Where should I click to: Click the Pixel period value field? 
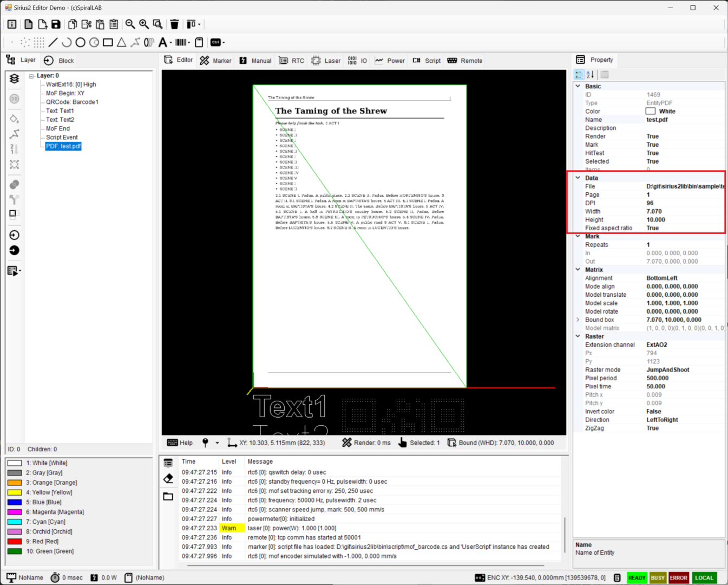point(685,378)
